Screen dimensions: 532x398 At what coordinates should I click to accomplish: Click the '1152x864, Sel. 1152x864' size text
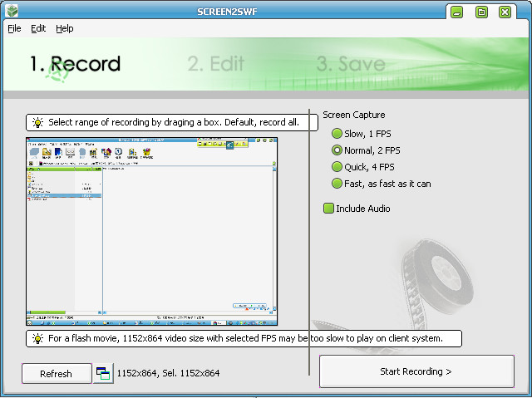click(168, 373)
